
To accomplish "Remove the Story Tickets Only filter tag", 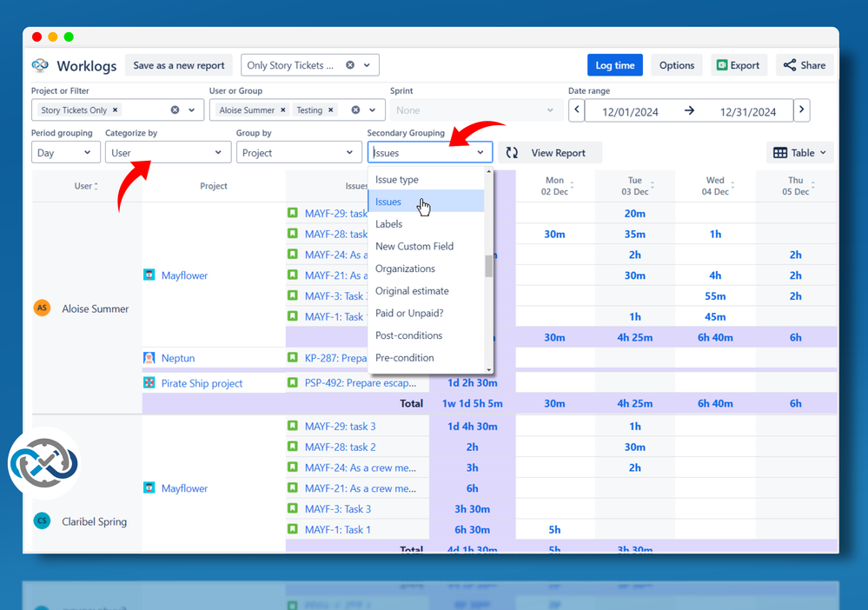I will coord(116,109).
